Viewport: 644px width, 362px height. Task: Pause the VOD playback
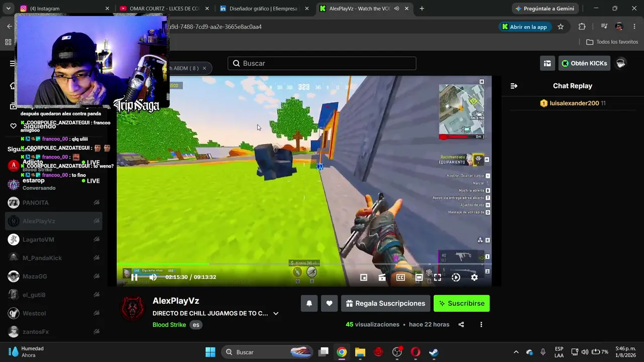click(134, 277)
